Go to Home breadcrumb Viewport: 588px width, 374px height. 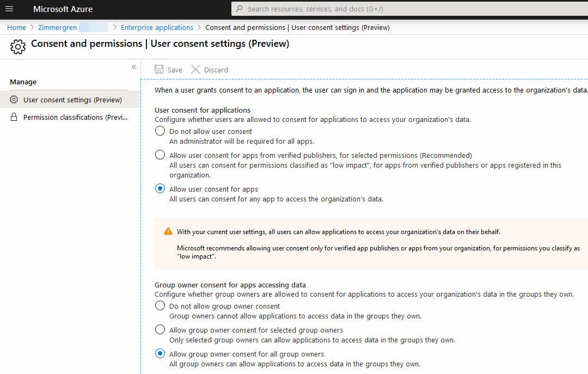pyautogui.click(x=16, y=27)
